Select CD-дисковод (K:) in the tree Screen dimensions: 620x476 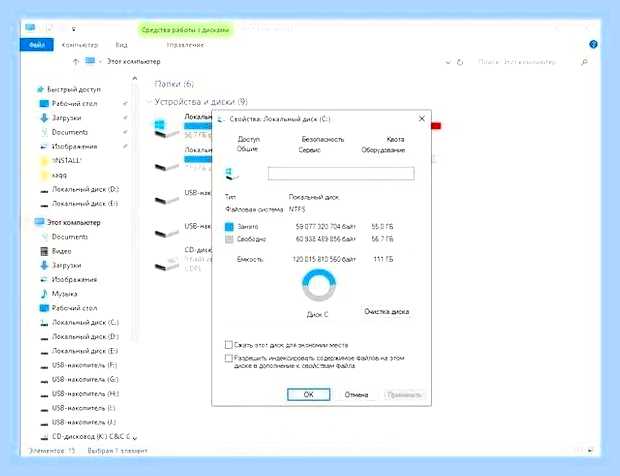91,436
